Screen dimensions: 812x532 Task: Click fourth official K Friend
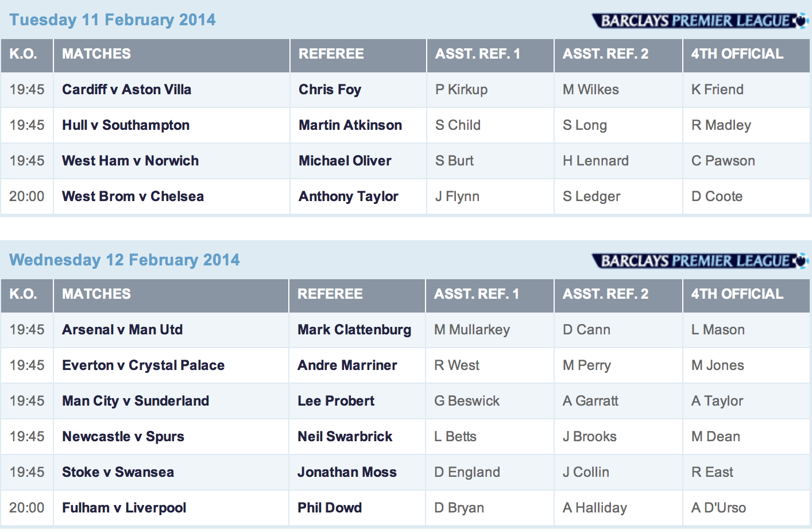[x=717, y=90]
